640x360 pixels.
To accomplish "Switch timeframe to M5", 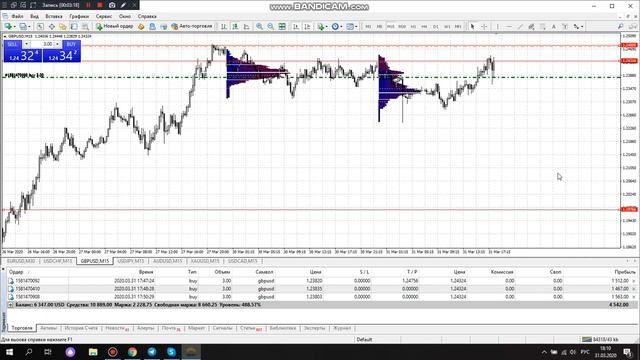I will coord(379,27).
